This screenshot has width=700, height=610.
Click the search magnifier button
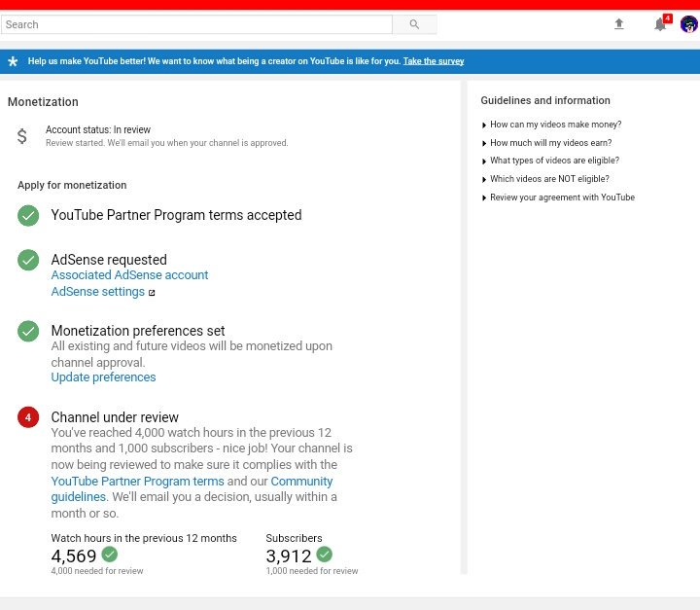click(x=414, y=24)
